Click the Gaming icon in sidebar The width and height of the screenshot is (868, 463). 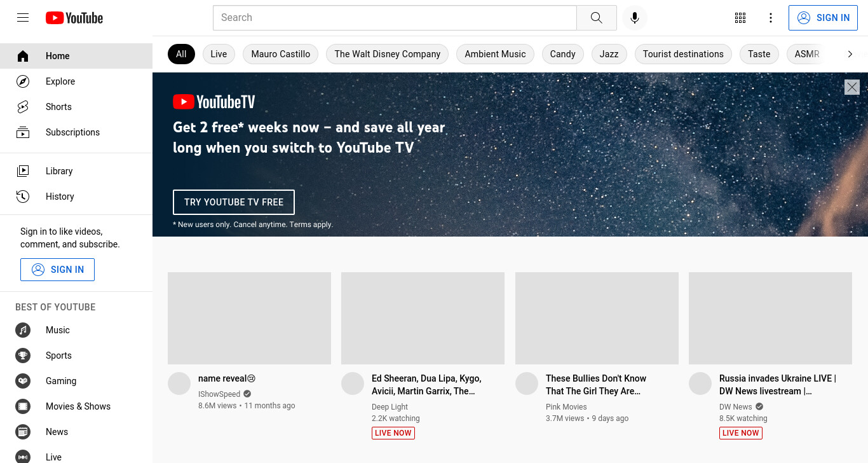(23, 381)
